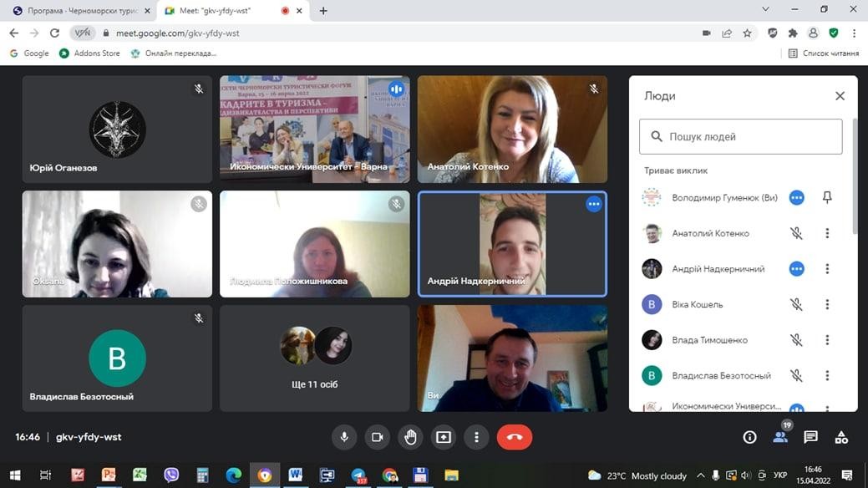Select Икономически Универси... in the people list
This screenshot has width=868, height=488.
click(x=726, y=406)
